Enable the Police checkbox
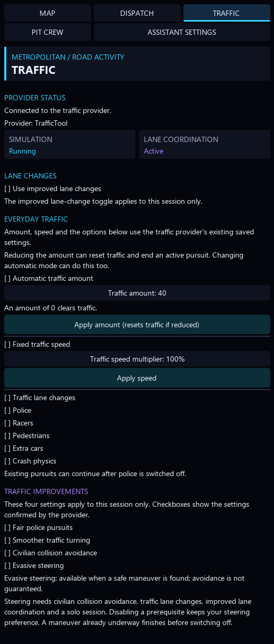 point(17,410)
